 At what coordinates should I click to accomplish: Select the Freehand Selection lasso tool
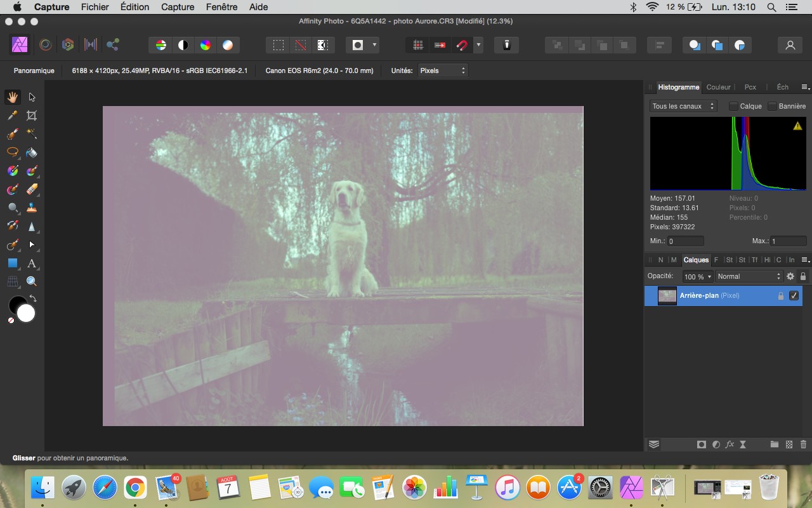click(12, 152)
